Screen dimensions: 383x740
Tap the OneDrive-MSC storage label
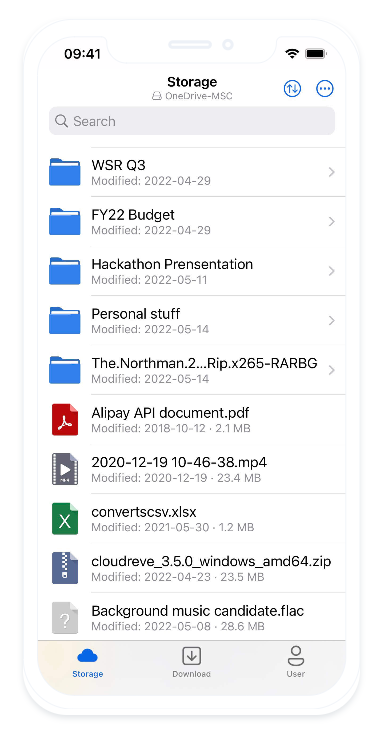(192, 96)
